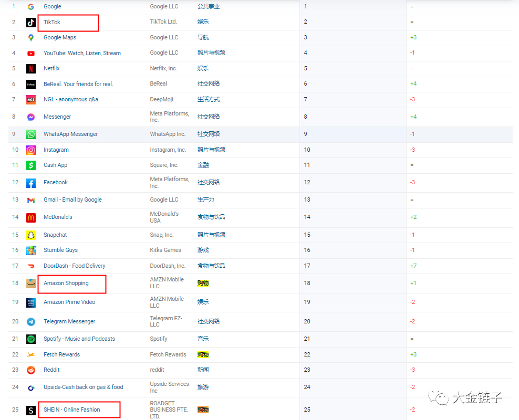Click the Cash App icon
The width and height of the screenshot is (519, 420).
click(x=31, y=165)
